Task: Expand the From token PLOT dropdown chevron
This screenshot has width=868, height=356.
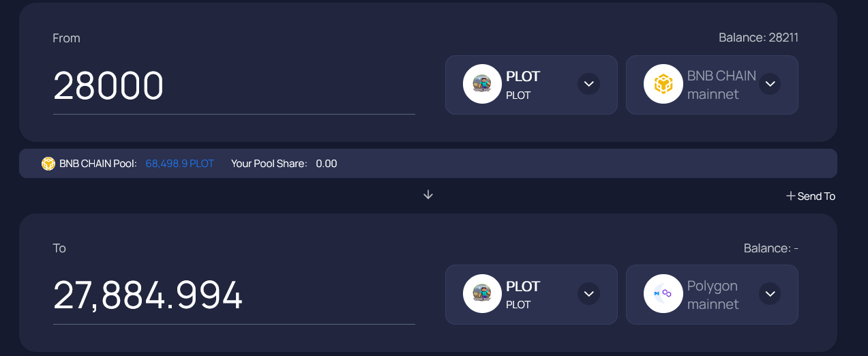Action: point(589,84)
